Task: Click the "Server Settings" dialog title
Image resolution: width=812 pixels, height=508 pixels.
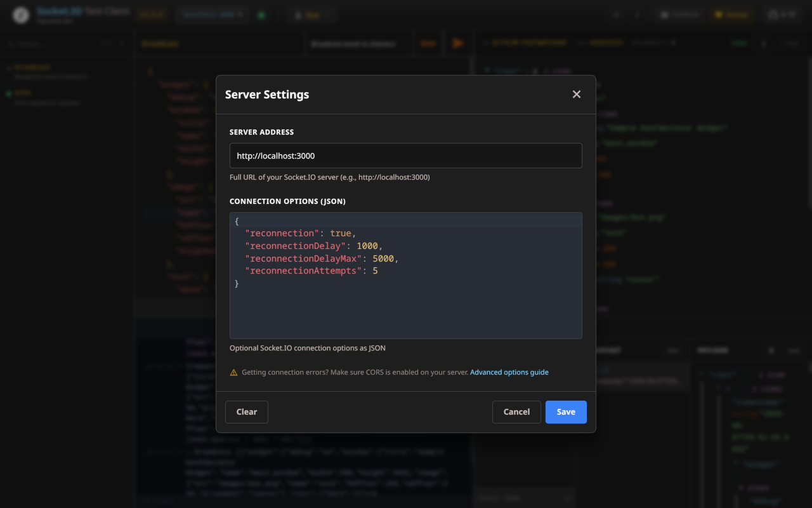Action: 267,95
